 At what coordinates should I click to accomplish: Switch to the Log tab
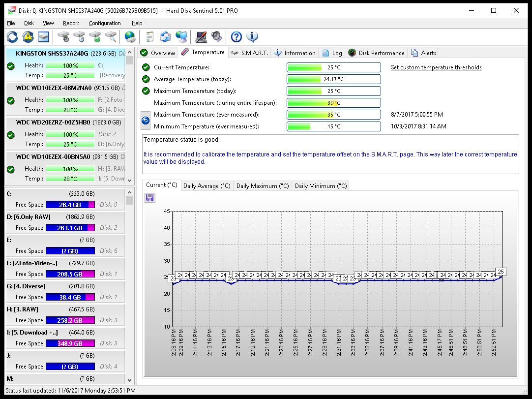coord(332,53)
